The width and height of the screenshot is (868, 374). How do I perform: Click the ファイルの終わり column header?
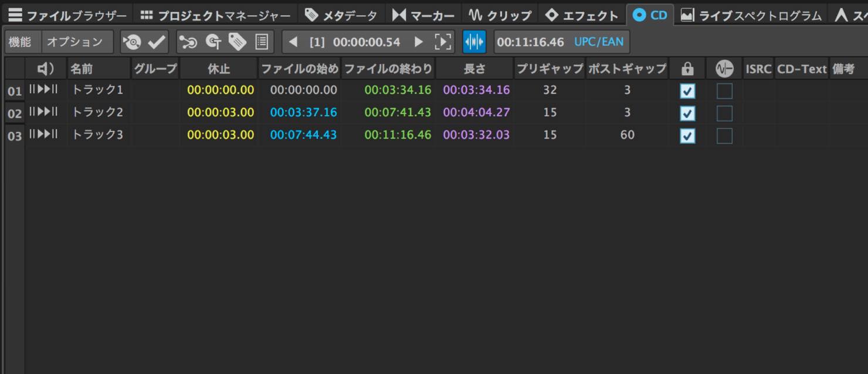tap(388, 69)
